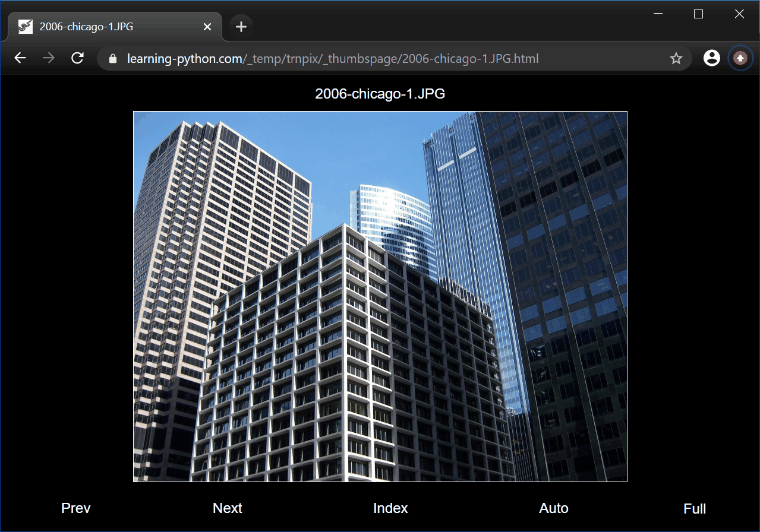760x532 pixels.
Task: Click the update arrow icon beside the profile
Action: 740,58
